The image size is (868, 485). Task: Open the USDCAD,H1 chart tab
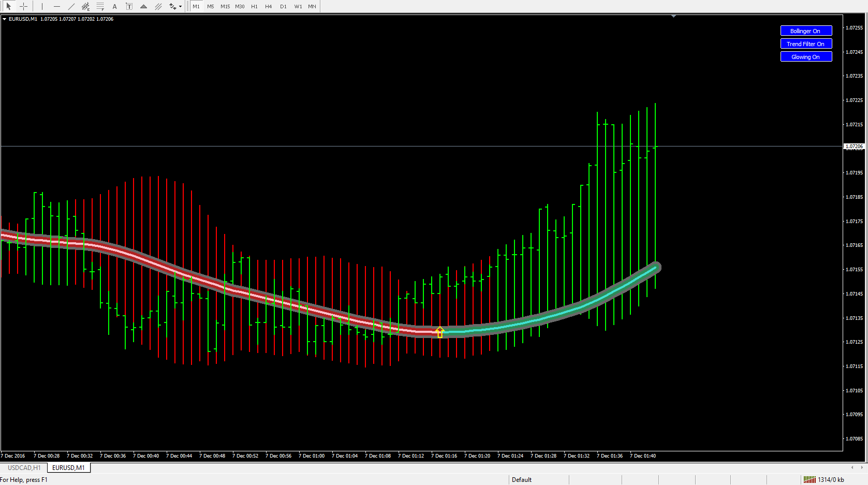24,468
